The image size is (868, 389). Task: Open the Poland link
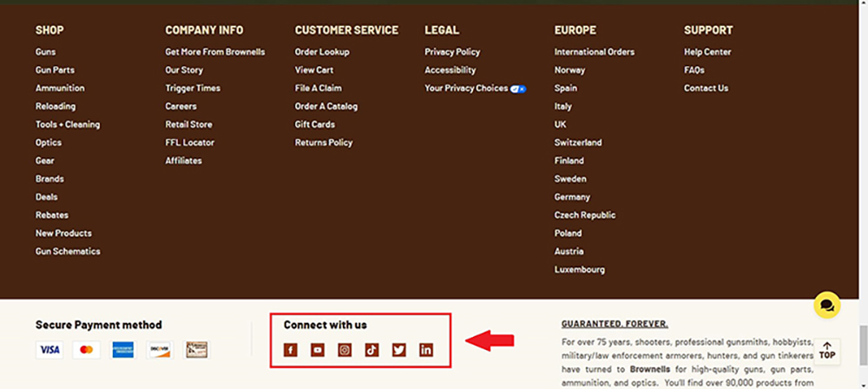click(568, 234)
